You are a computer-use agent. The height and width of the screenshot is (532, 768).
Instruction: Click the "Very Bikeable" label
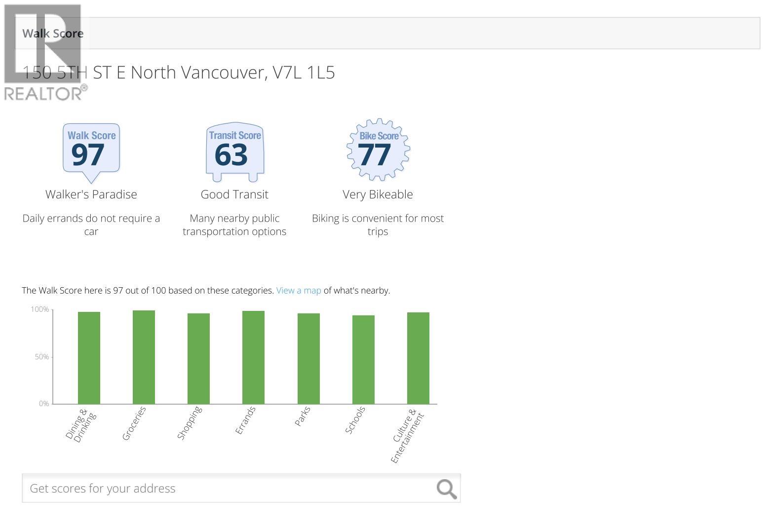point(378,194)
